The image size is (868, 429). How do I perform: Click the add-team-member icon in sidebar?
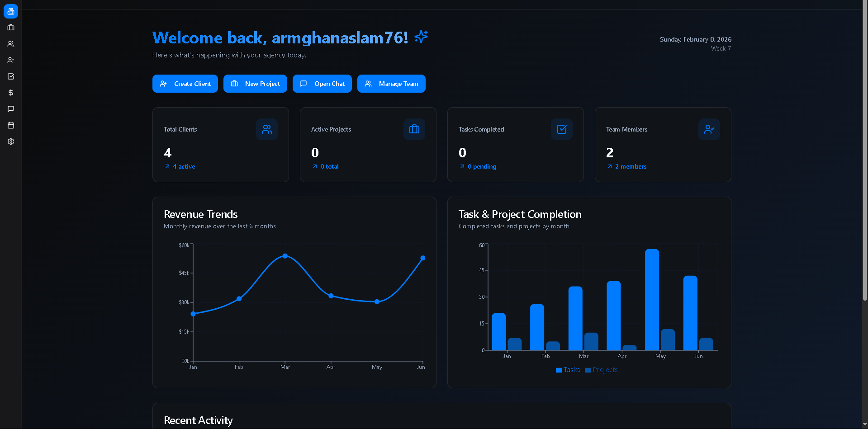pos(10,60)
